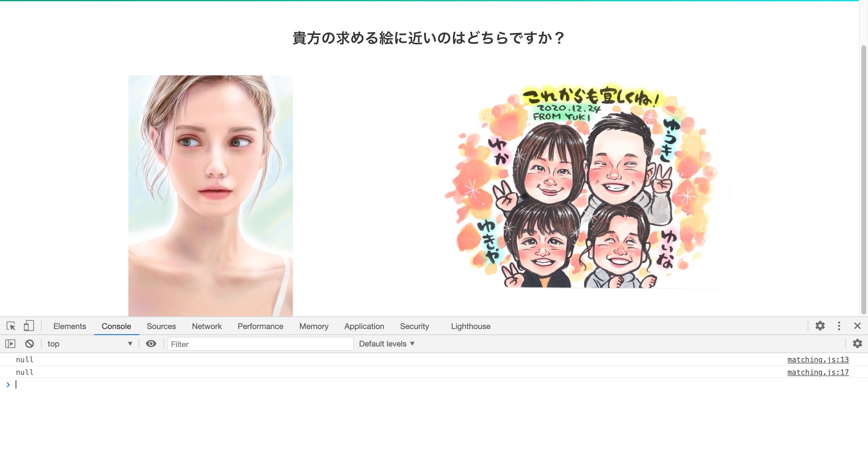This screenshot has width=868, height=461.
Task: Toggle the device toolbar icon
Action: pos(29,326)
